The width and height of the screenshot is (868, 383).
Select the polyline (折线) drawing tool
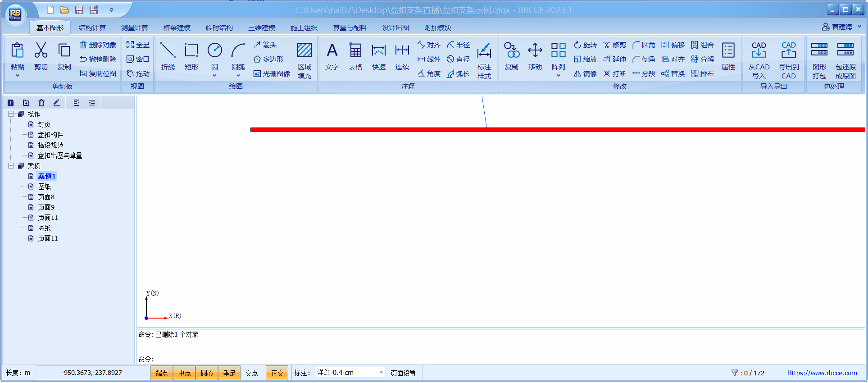coord(168,56)
